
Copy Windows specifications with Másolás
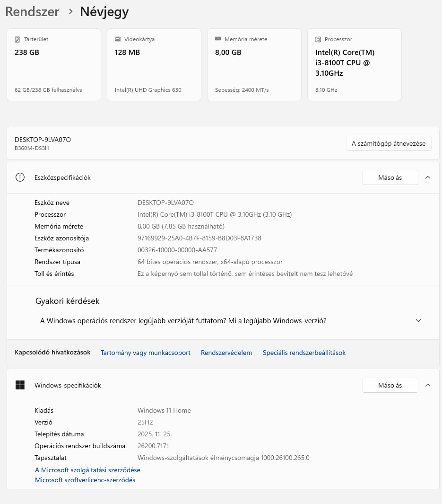point(390,385)
